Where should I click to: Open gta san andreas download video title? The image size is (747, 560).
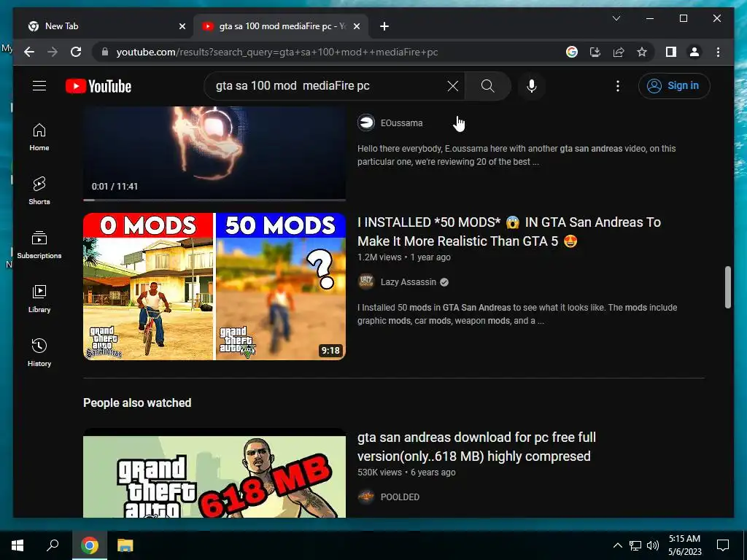[x=476, y=447]
